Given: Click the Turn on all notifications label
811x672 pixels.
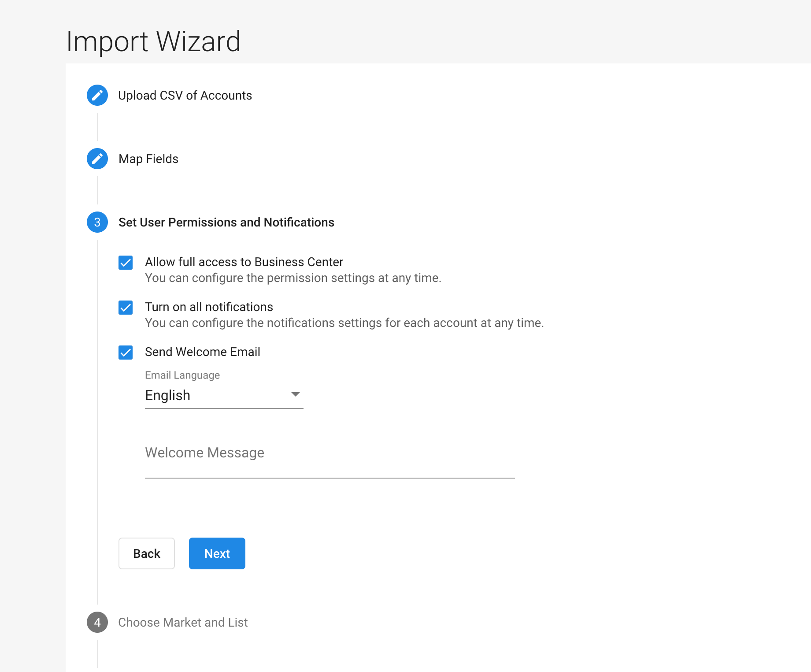Looking at the screenshot, I should click(x=209, y=307).
